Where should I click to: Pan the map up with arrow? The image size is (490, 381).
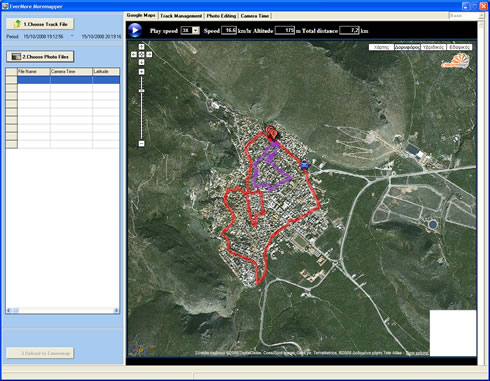coord(141,47)
